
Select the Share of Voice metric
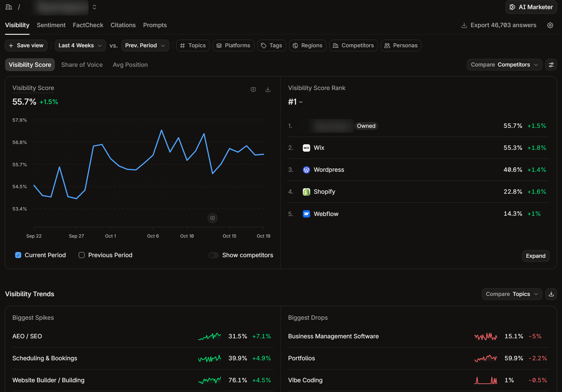(x=82, y=65)
